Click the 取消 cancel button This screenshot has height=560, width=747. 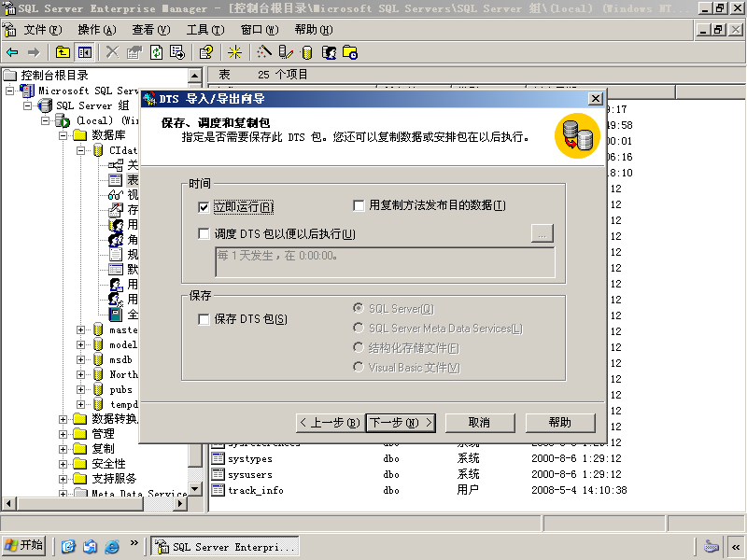480,423
